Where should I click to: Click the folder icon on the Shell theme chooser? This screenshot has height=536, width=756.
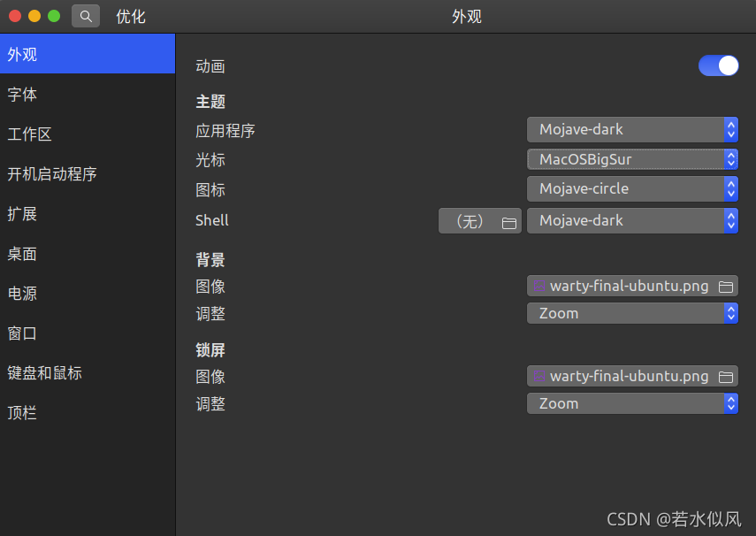[508, 223]
